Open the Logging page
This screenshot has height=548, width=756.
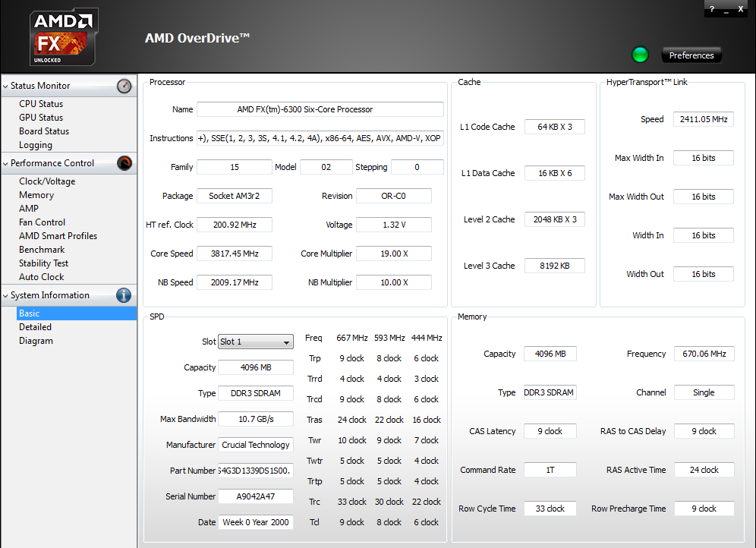[x=35, y=145]
